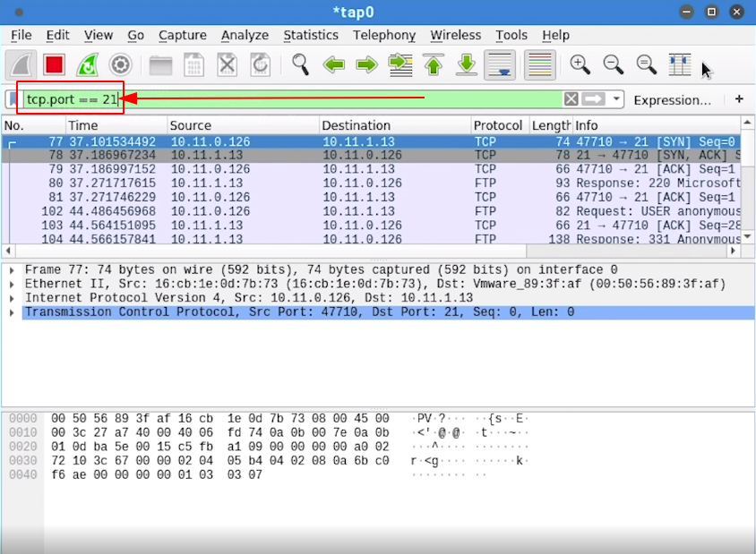Expand the Transmission Control Protocol section
Image resolution: width=756 pixels, height=554 pixels.
coord(11,313)
